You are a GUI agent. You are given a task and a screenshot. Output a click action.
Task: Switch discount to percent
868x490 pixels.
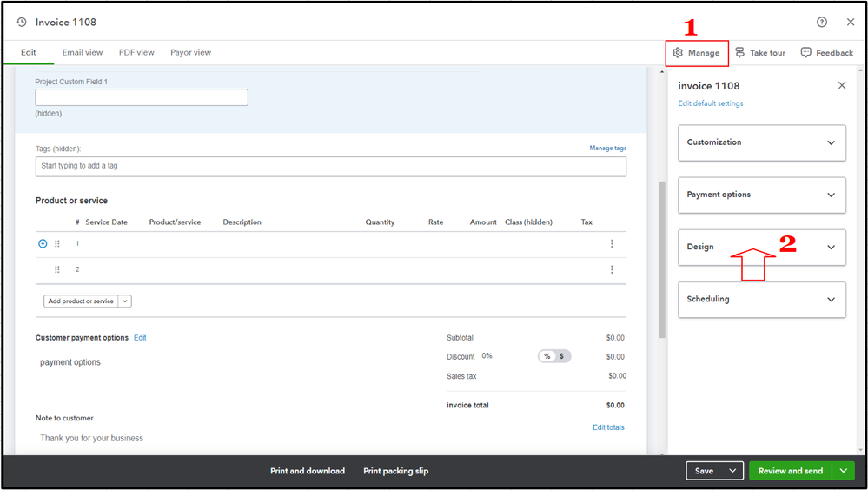click(547, 356)
